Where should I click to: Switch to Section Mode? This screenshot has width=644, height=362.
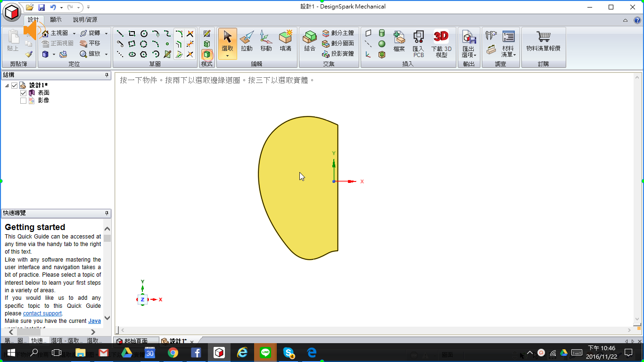point(207,44)
